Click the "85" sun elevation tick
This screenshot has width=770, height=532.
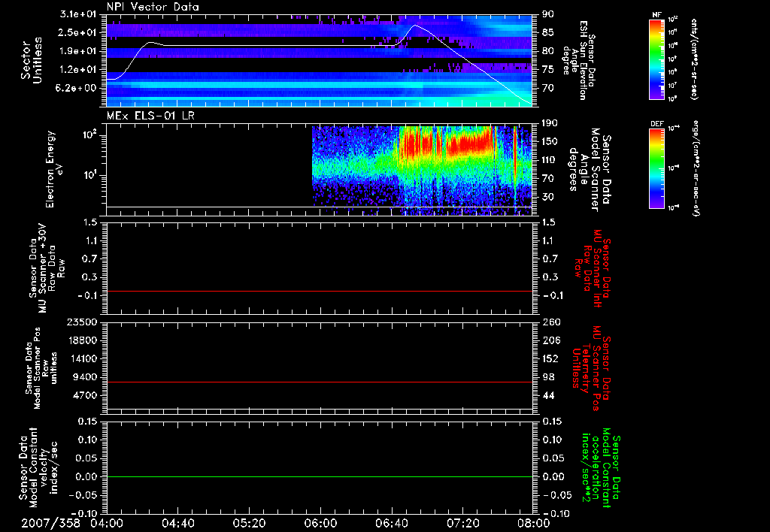pos(547,32)
